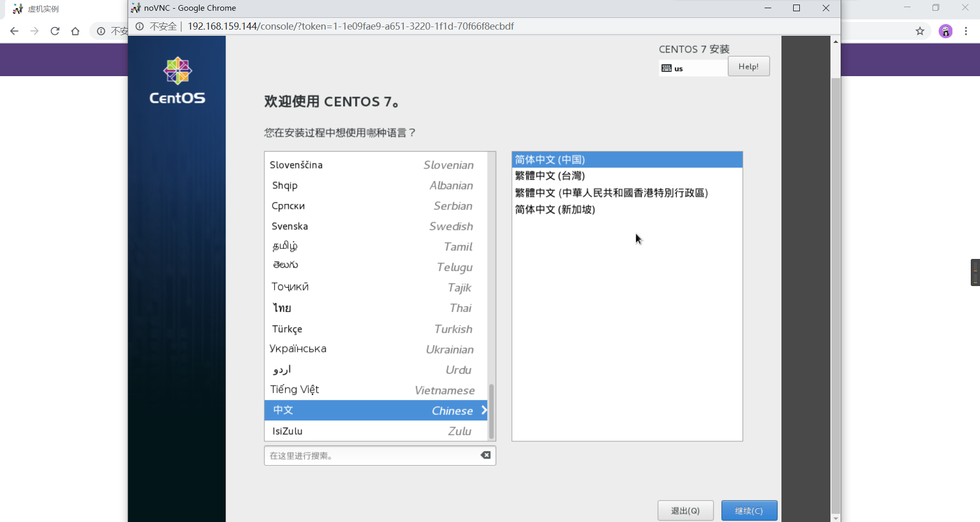Go back using the browser back arrow
This screenshot has width=980, height=522.
coord(14,31)
